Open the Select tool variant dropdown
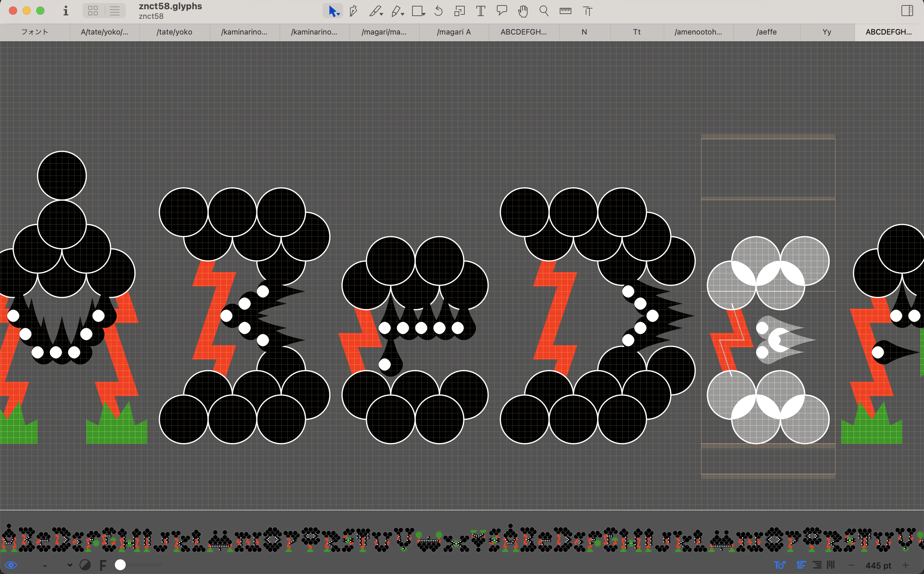Image resolution: width=924 pixels, height=574 pixels. pos(339,14)
